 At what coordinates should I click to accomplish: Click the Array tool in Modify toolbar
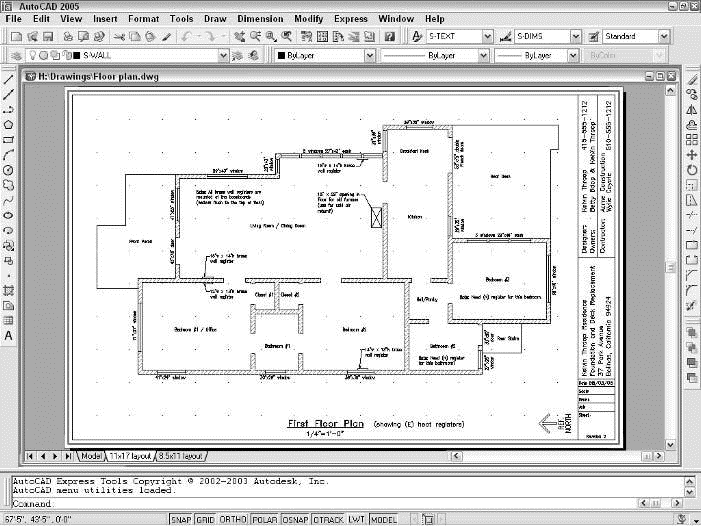point(692,140)
